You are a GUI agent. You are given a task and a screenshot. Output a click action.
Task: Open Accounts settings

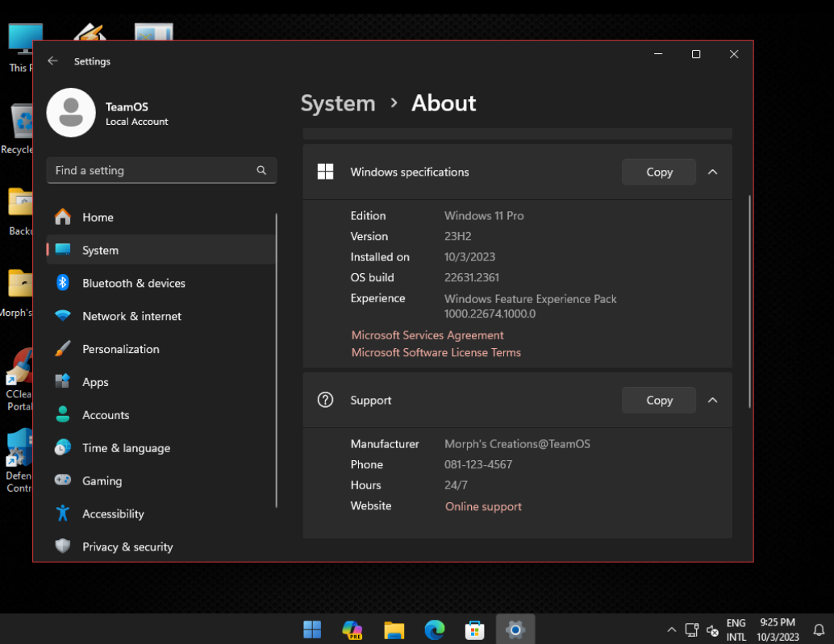click(161, 414)
